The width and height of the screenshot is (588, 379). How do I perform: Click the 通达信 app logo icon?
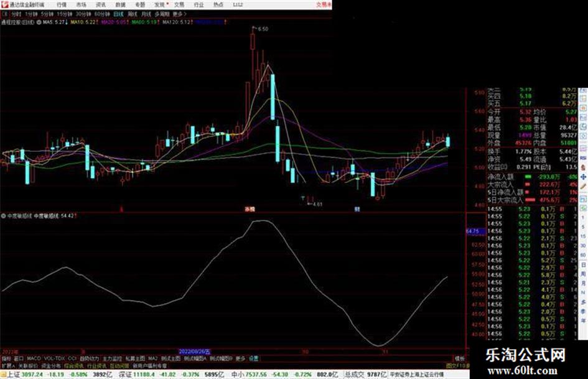click(4, 4)
